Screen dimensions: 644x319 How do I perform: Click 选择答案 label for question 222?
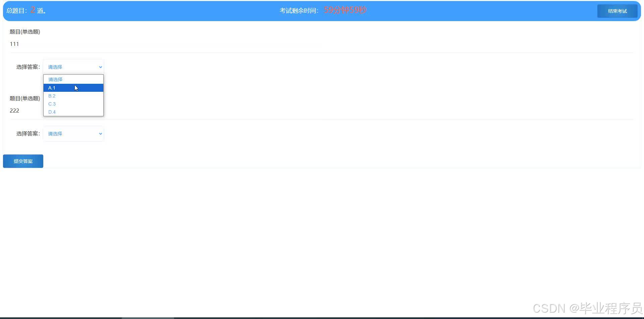pyautogui.click(x=28, y=134)
